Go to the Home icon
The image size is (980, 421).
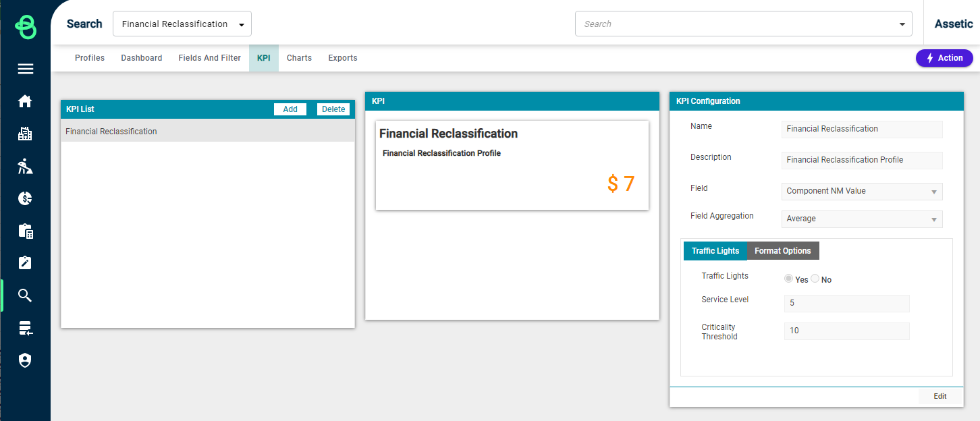(25, 101)
